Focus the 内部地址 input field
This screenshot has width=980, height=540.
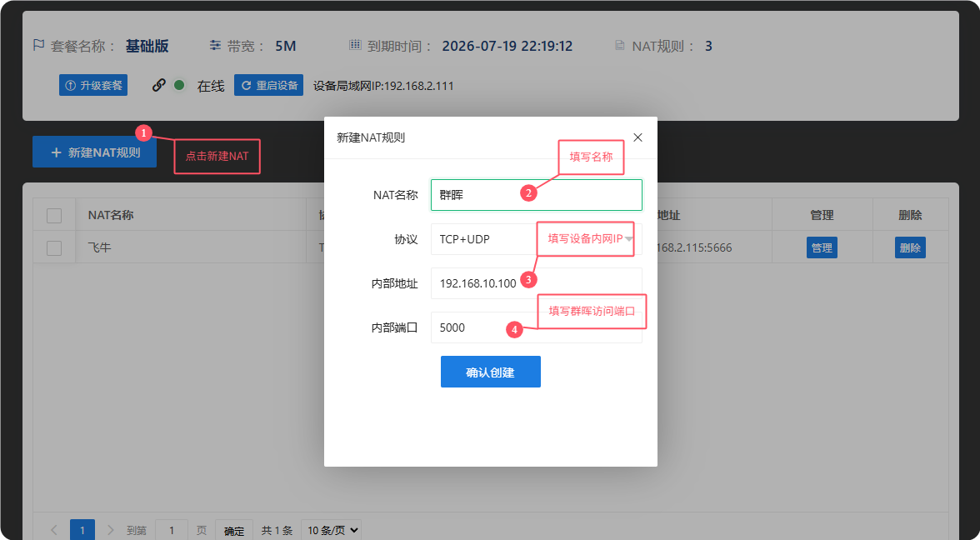[x=537, y=283]
